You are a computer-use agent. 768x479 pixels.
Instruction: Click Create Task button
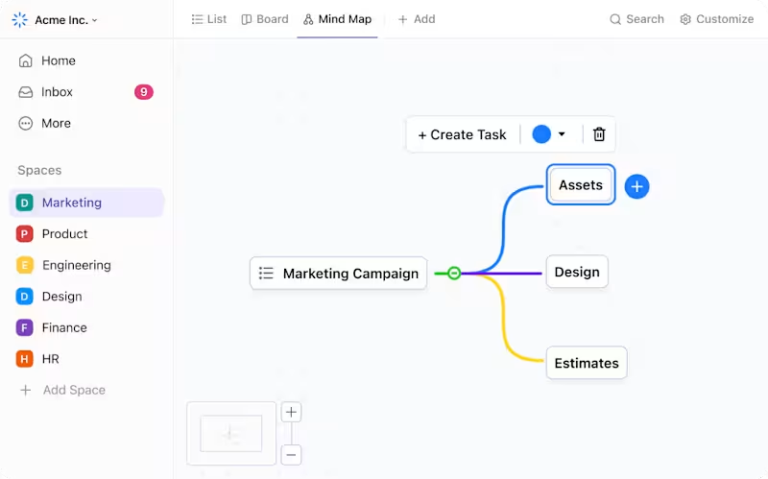point(462,135)
